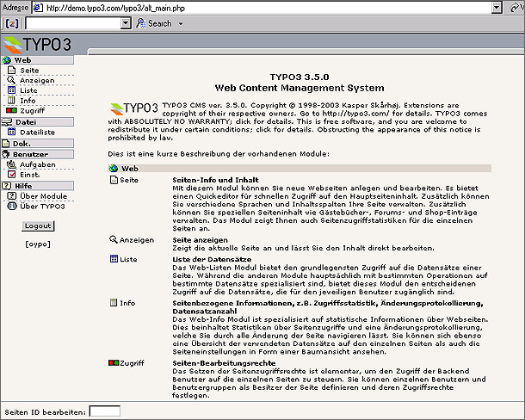Click the Internet Explorer page icon in address bar

tap(38, 8)
